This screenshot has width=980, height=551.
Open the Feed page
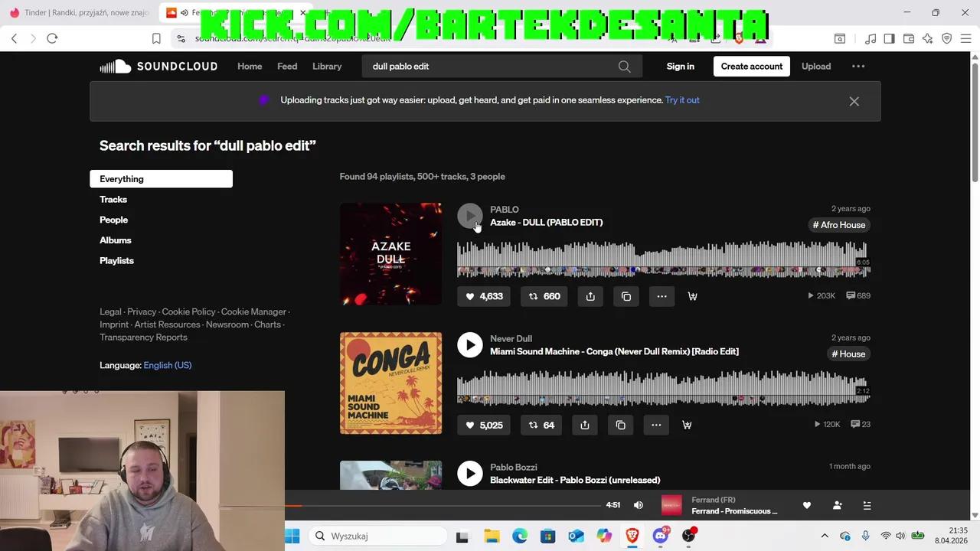click(x=287, y=67)
